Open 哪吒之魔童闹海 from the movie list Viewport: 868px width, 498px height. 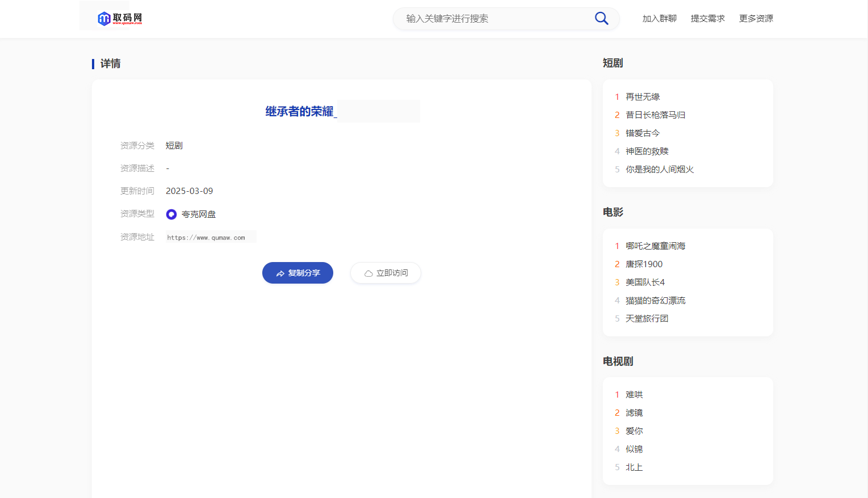pos(655,246)
